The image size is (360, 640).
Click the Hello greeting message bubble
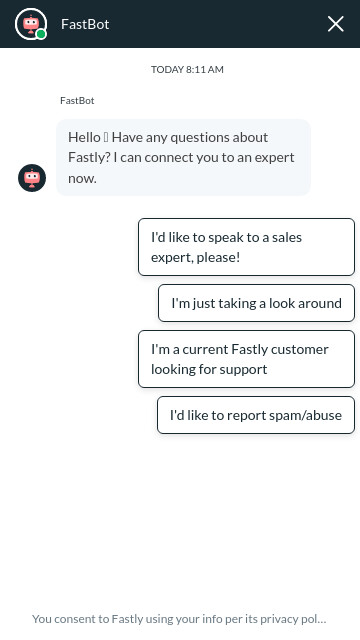[x=183, y=158]
